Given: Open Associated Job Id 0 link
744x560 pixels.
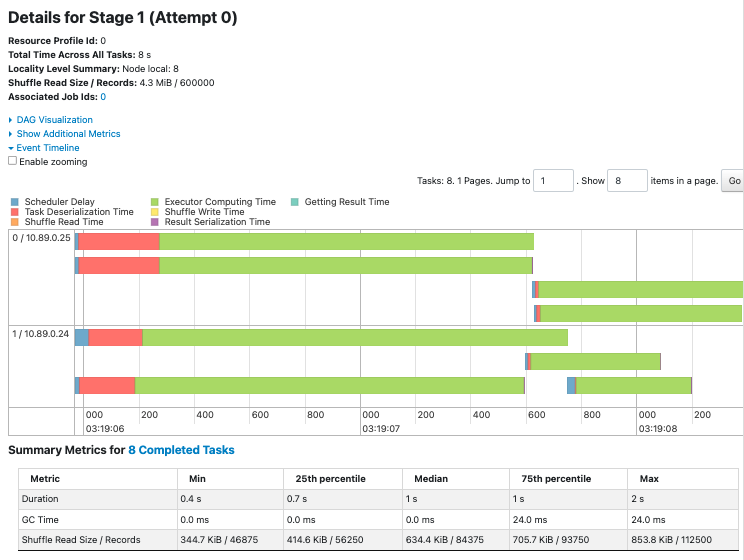Looking at the screenshot, I should [103, 97].
